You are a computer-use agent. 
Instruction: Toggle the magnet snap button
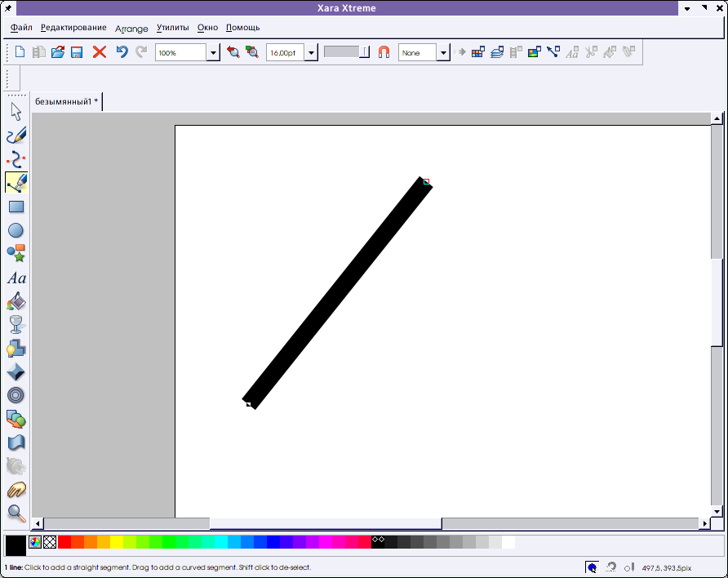click(384, 52)
